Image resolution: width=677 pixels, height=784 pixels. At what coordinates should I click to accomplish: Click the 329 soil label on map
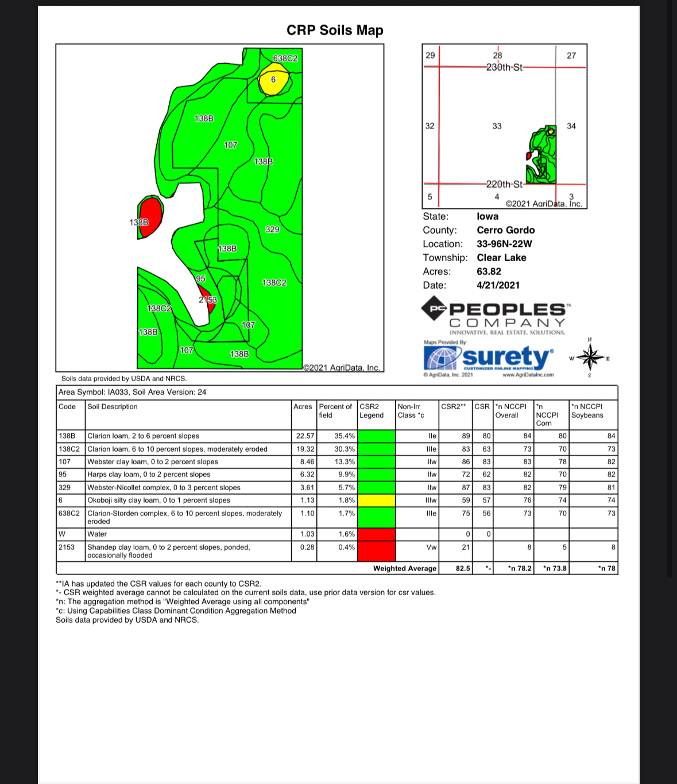272,230
